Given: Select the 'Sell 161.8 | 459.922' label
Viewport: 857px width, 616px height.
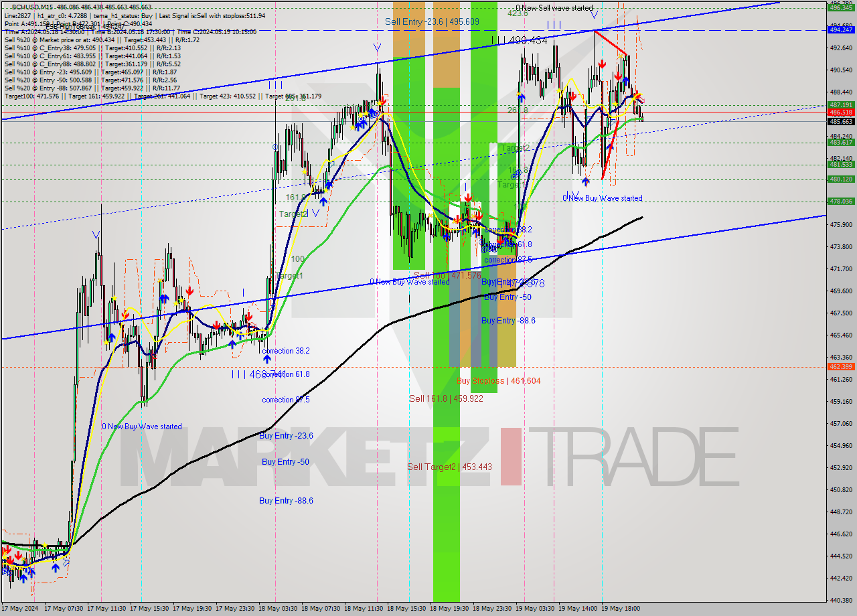Looking at the screenshot, I should (x=446, y=398).
